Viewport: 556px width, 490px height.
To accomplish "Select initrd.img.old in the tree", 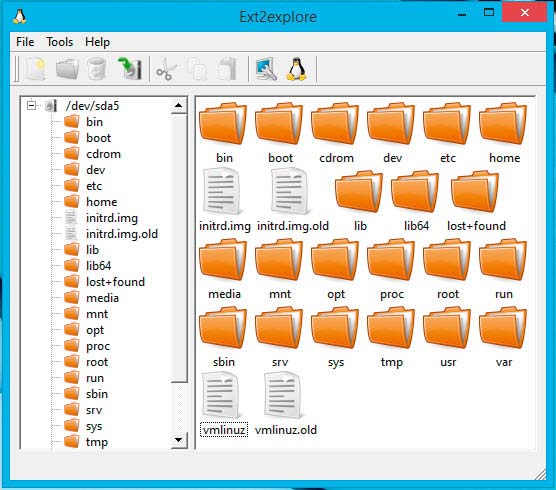I will [x=122, y=234].
